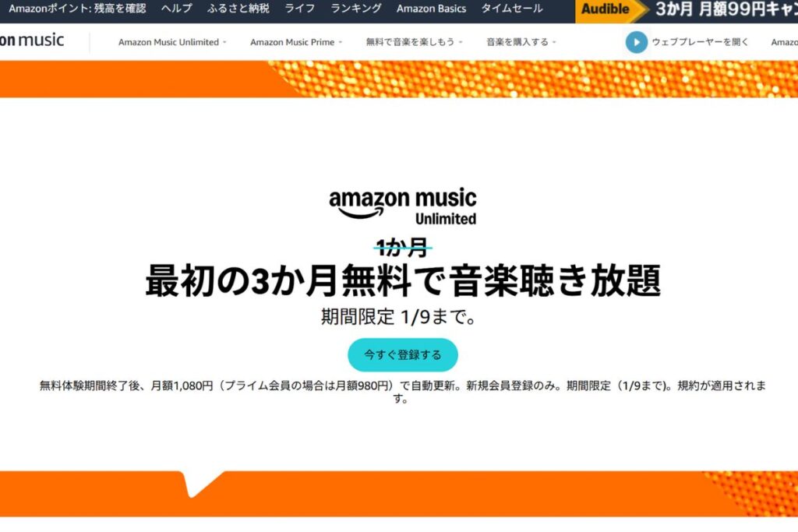Viewport: 798px width, 532px height.
Task: Open Amazon Basics in the top bar
Action: pyautogui.click(x=431, y=8)
